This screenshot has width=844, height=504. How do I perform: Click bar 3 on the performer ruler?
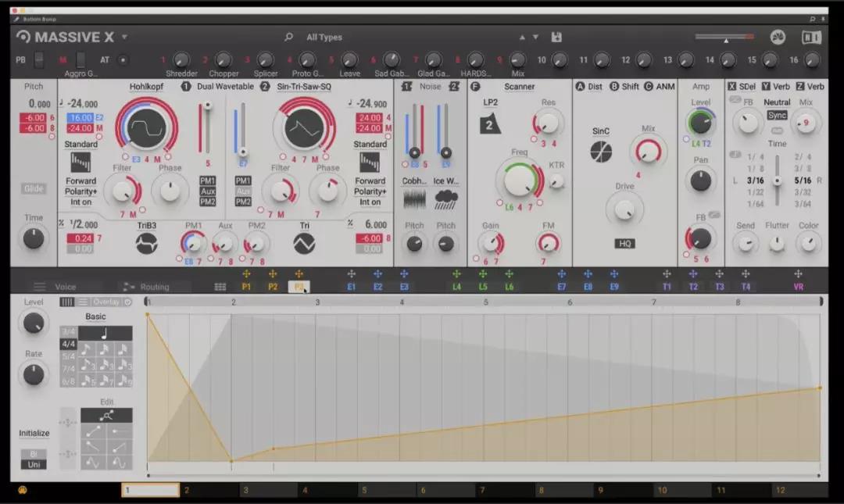[317, 302]
